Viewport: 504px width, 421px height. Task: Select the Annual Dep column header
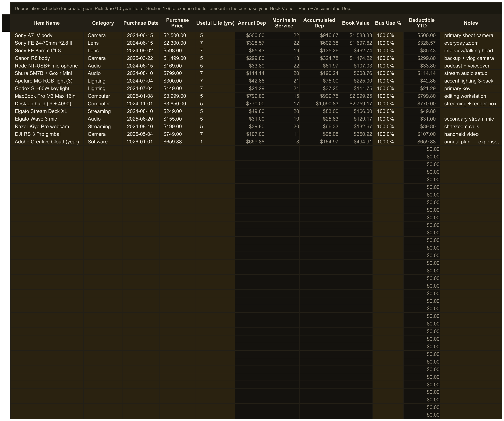(252, 23)
